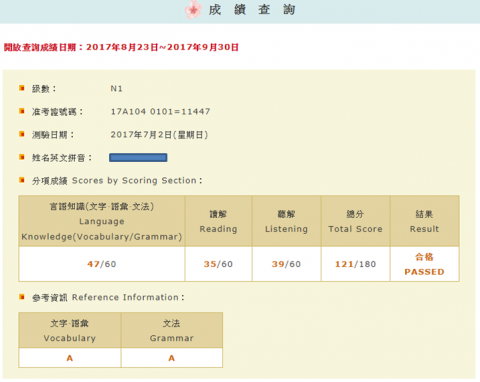
Task: Click the Reading column header
Action: tap(219, 221)
